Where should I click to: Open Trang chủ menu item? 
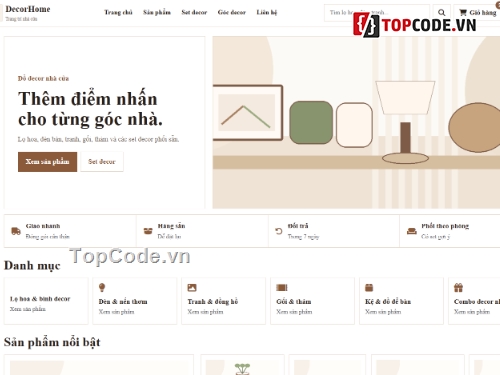pyautogui.click(x=118, y=12)
